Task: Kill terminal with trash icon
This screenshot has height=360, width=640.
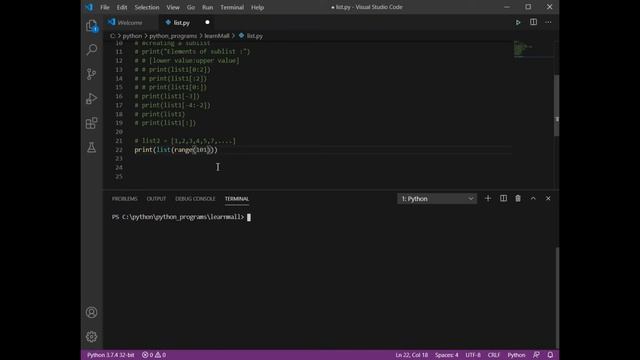Action: (x=518, y=198)
